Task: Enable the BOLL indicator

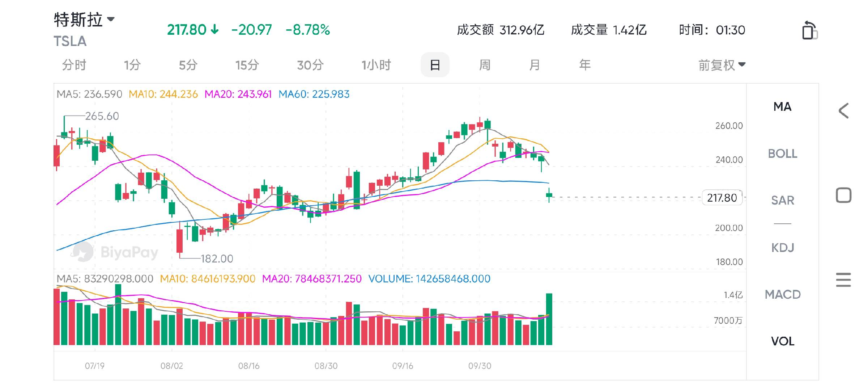Action: pos(782,154)
